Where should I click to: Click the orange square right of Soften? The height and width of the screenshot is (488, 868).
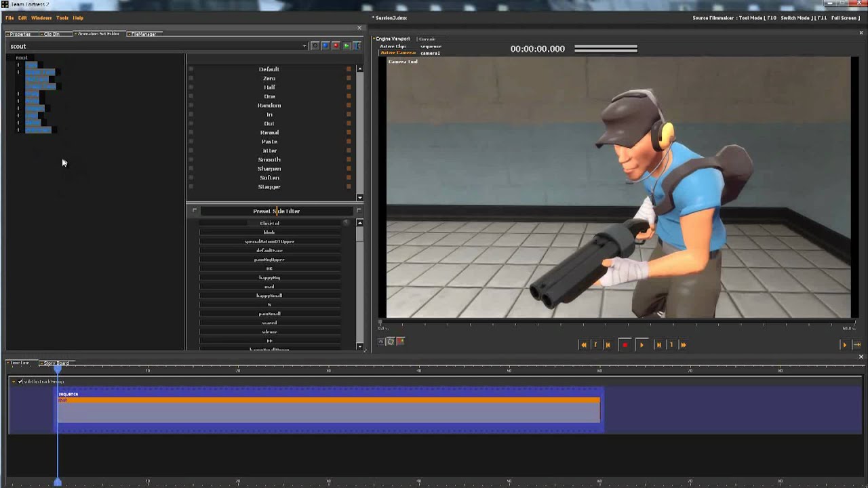click(349, 178)
